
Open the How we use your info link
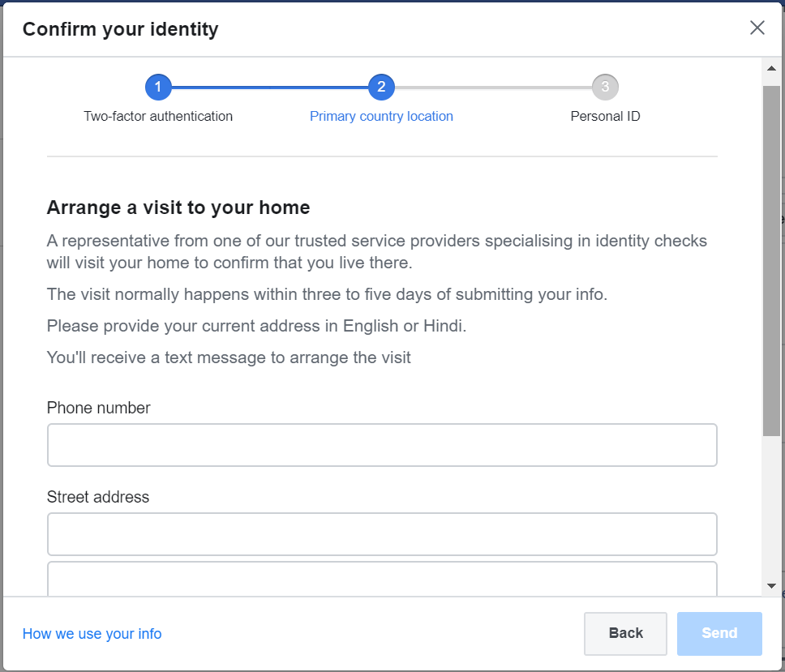point(92,634)
